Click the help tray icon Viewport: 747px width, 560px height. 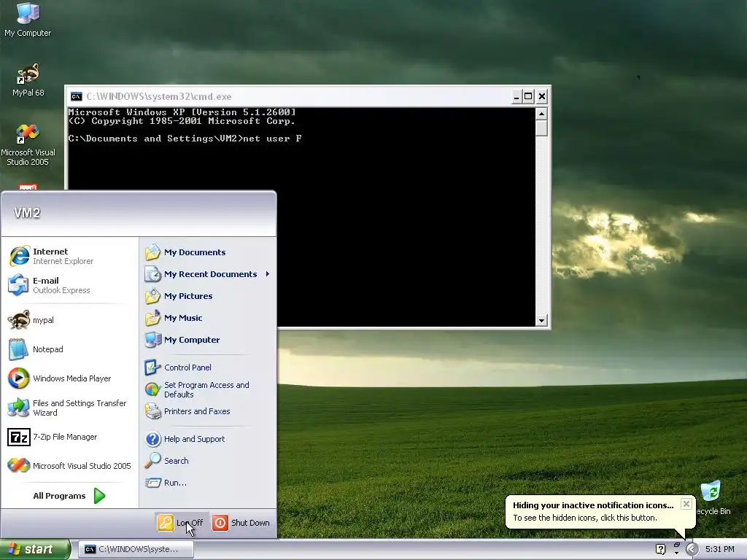(661, 549)
